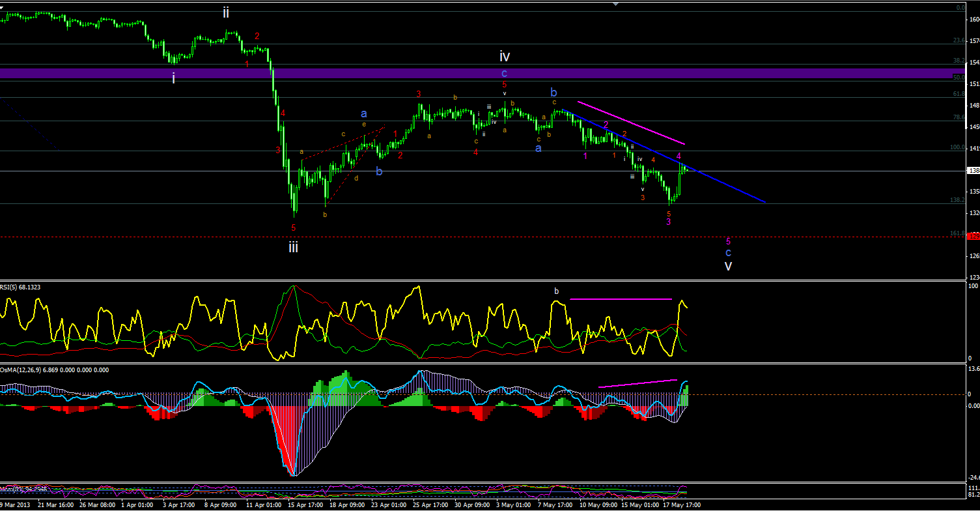Click the magenta '3' label at the latest low
The image size is (980, 511).
669,222
